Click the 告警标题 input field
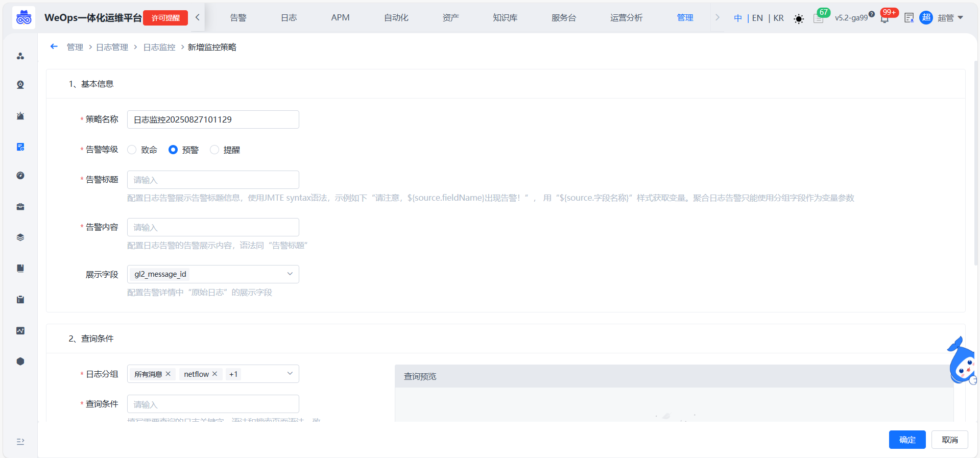 (213, 180)
